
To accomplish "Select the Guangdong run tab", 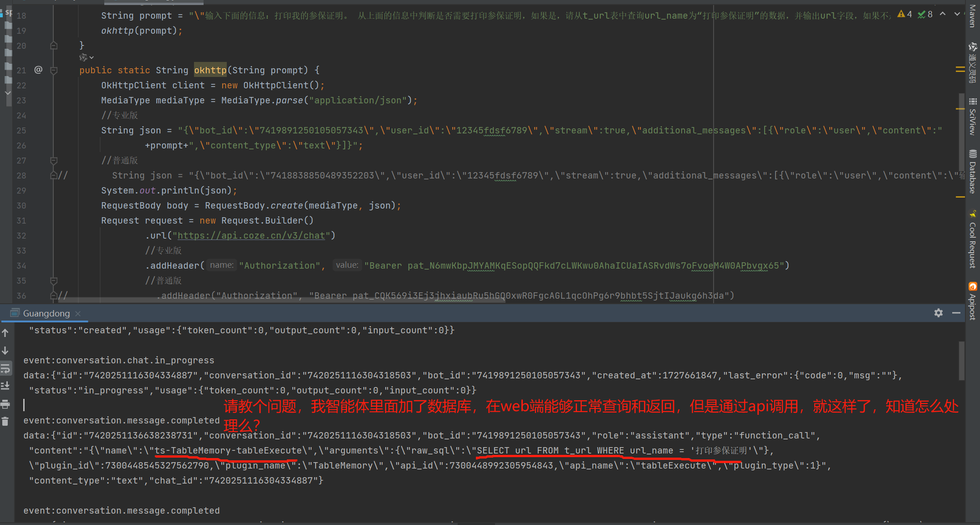I will tap(46, 313).
